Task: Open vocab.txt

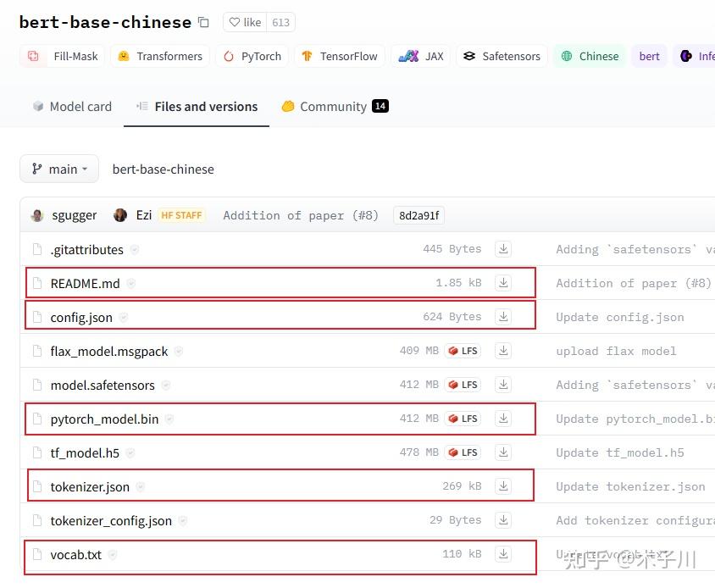Action: click(x=76, y=555)
